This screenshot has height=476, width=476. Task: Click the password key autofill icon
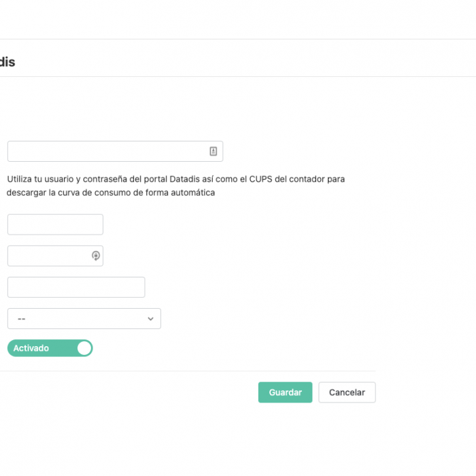click(96, 256)
